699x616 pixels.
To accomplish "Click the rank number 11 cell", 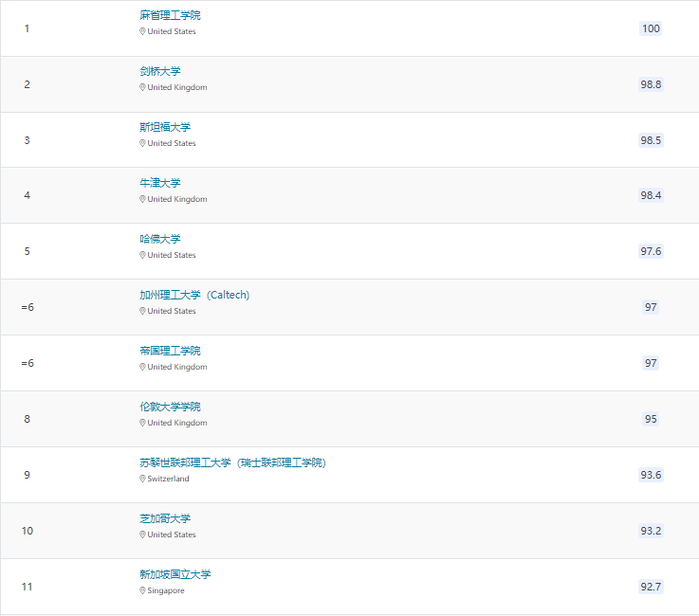I will 27,587.
